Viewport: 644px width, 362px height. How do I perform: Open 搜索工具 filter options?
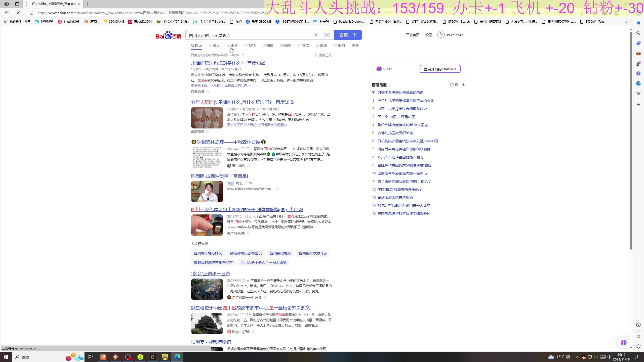pos(323,55)
